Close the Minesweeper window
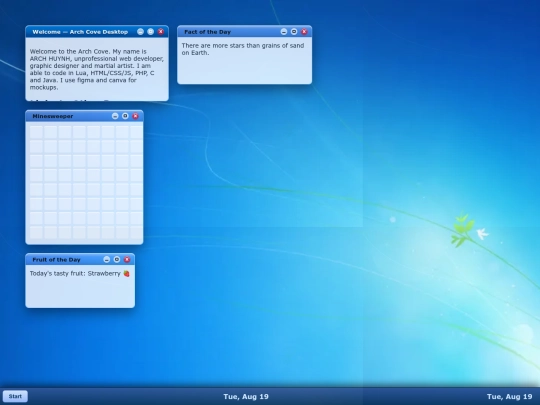540x405 pixels. pos(135,116)
